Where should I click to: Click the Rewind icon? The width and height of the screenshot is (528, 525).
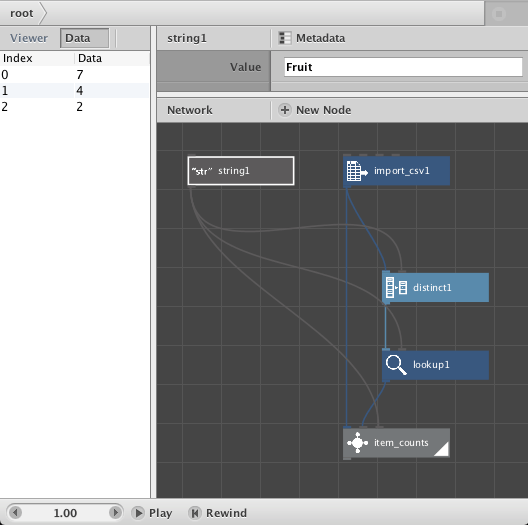[195, 513]
